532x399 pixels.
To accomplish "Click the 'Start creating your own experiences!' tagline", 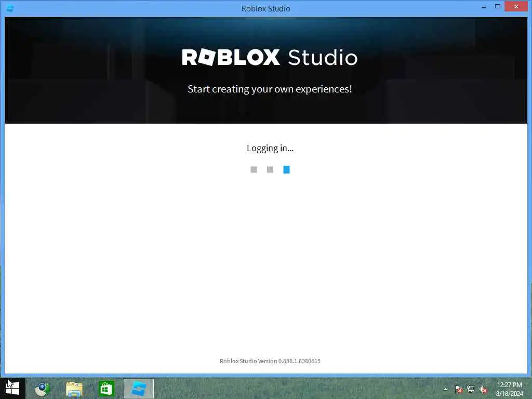I will 270,89.
